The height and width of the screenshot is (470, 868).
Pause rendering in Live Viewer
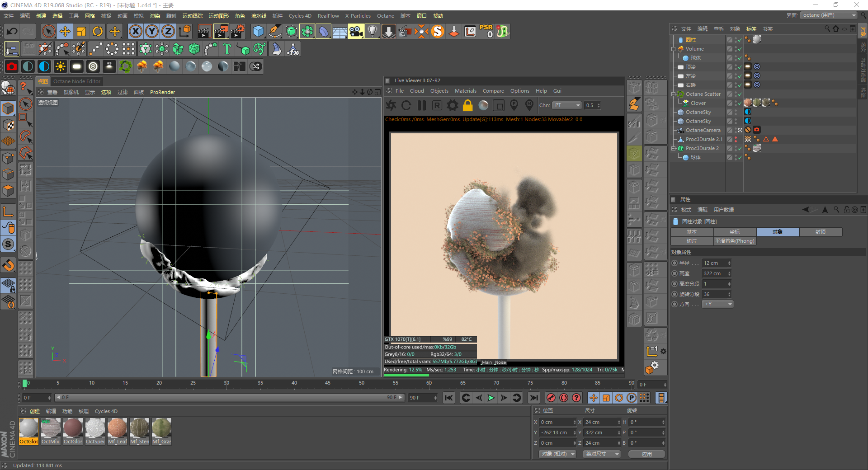421,105
